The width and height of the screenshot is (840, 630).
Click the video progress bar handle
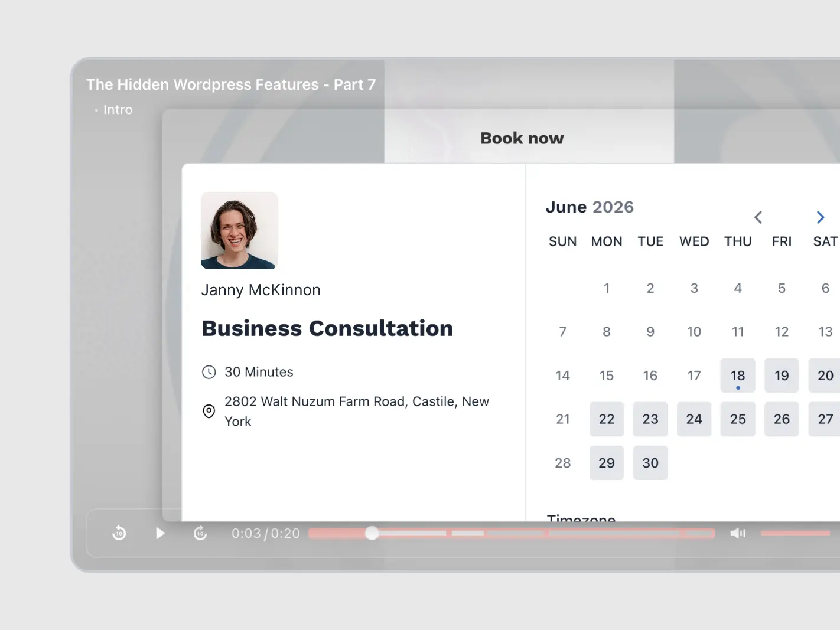click(372, 533)
